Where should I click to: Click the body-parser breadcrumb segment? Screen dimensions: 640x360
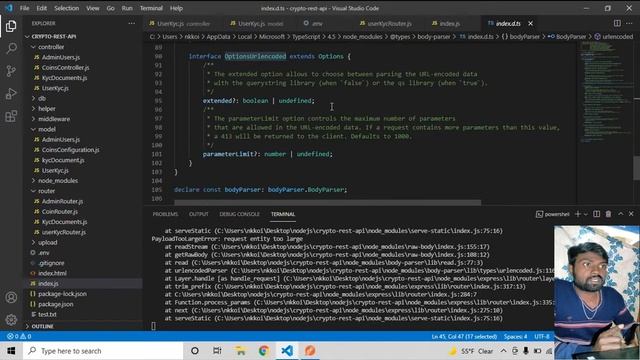433,36
